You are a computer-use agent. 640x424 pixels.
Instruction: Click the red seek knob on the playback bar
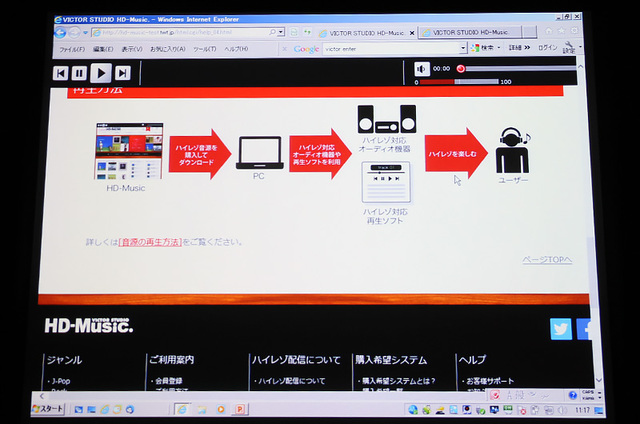(461, 69)
